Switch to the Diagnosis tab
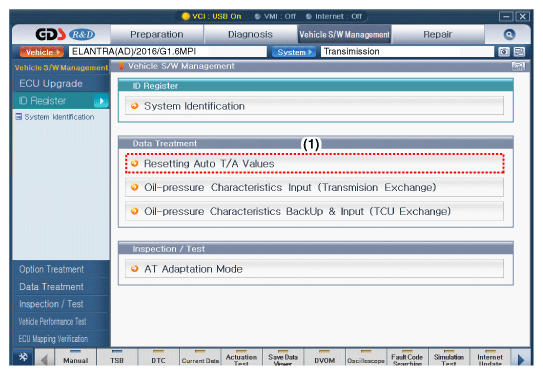 (x=250, y=34)
